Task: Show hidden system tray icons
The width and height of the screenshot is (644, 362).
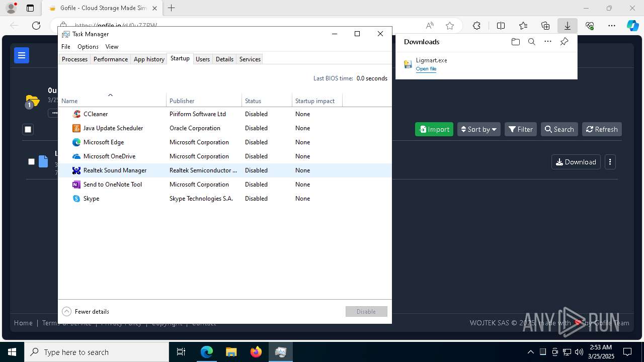Action: (x=531, y=352)
